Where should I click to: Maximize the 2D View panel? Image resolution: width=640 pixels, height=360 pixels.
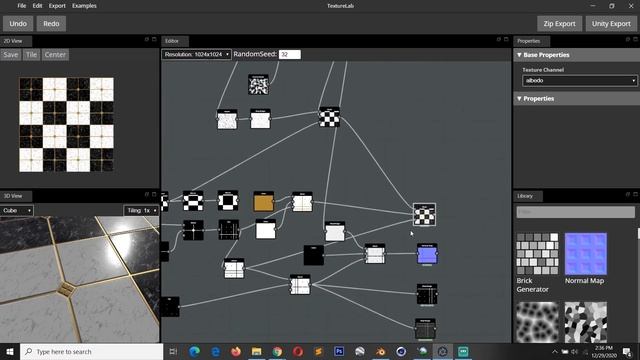pyautogui.click(x=154, y=40)
